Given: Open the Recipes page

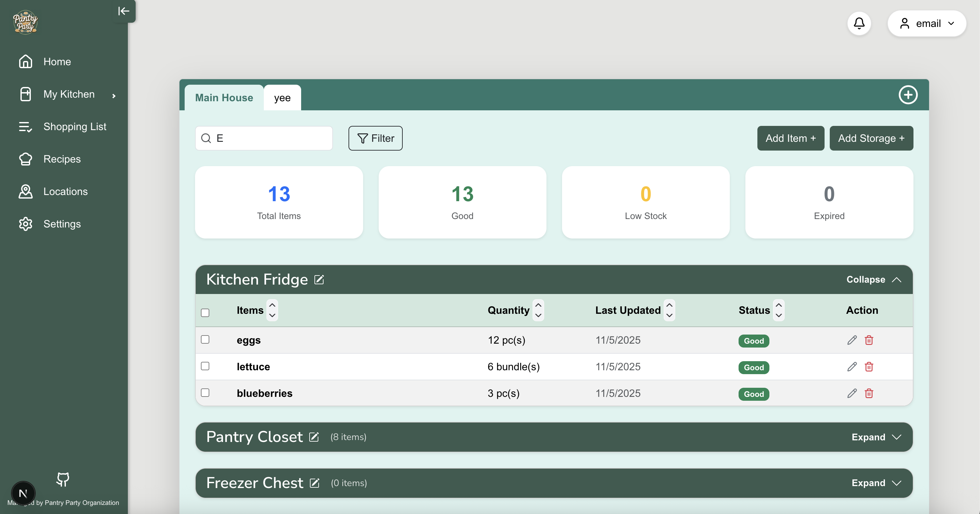Looking at the screenshot, I should [x=50, y=159].
